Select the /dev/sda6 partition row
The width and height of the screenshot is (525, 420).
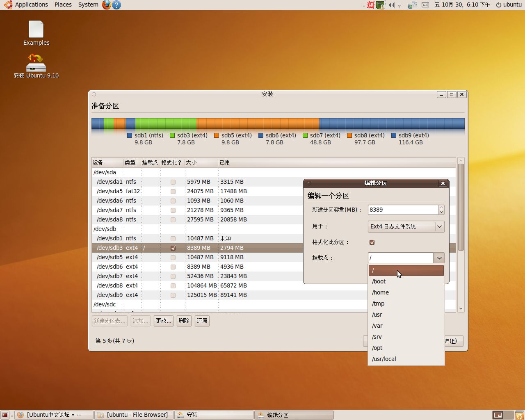274,201
